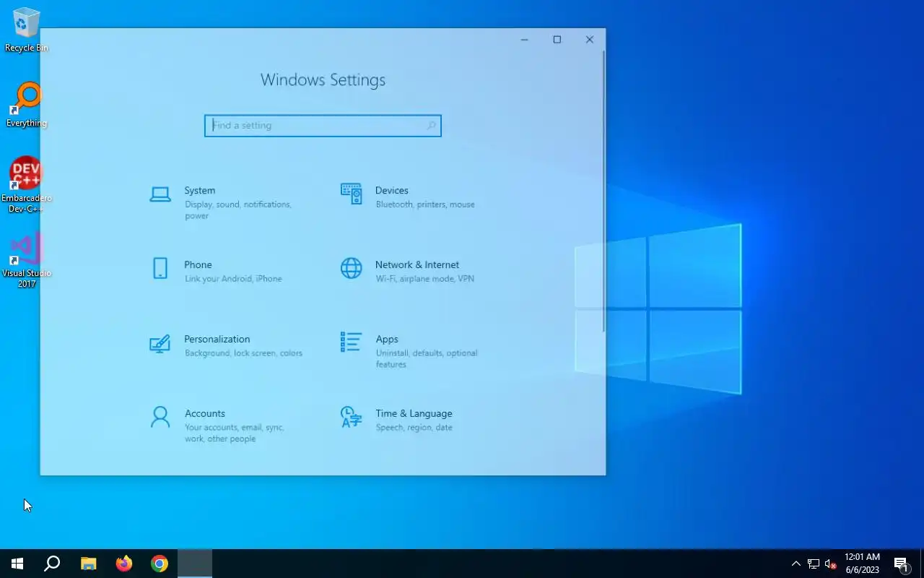Open the Network & Internet globe icon
This screenshot has width=924, height=578.
tap(351, 268)
